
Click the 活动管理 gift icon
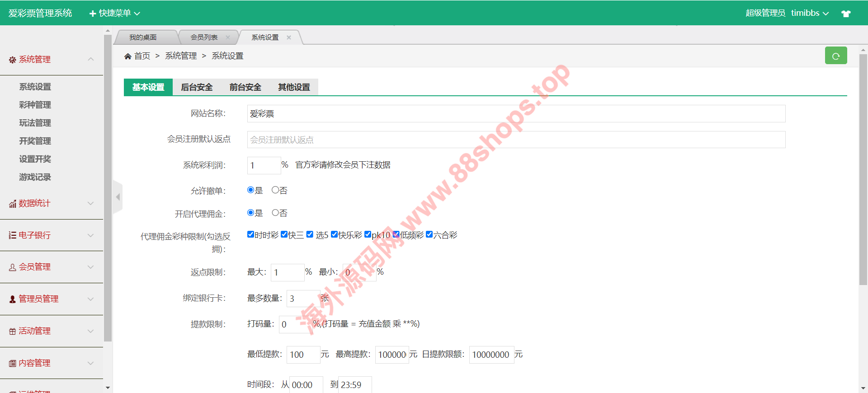click(13, 332)
